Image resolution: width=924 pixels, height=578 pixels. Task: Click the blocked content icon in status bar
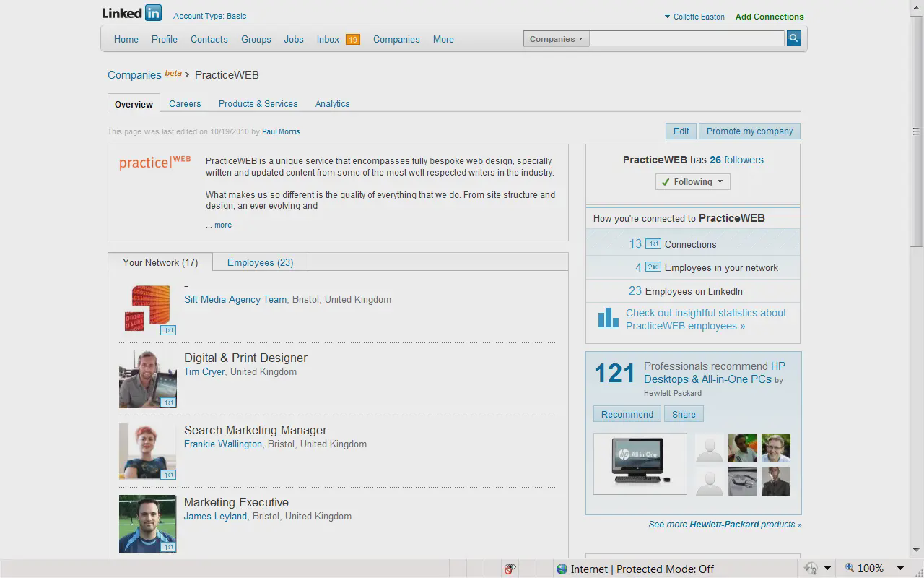(510, 569)
